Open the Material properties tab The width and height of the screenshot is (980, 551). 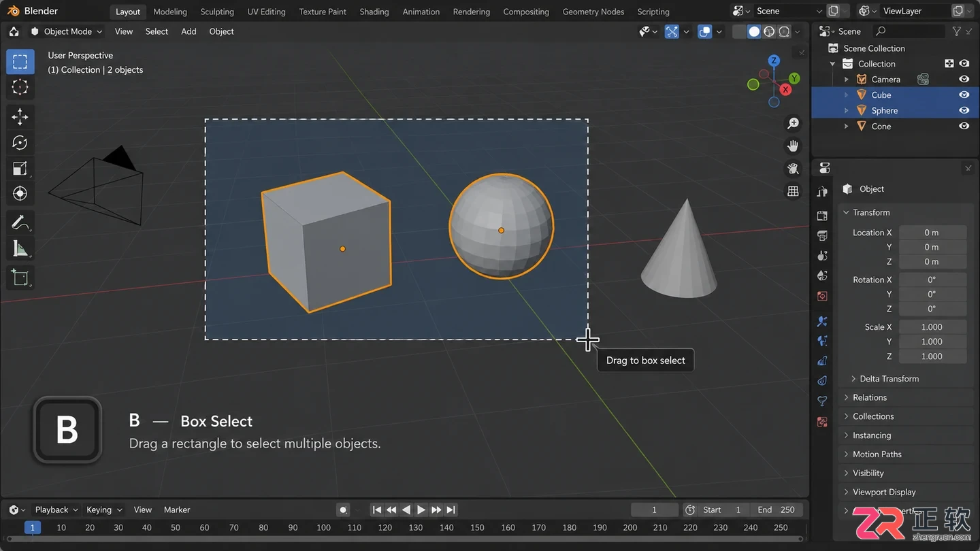(822, 422)
